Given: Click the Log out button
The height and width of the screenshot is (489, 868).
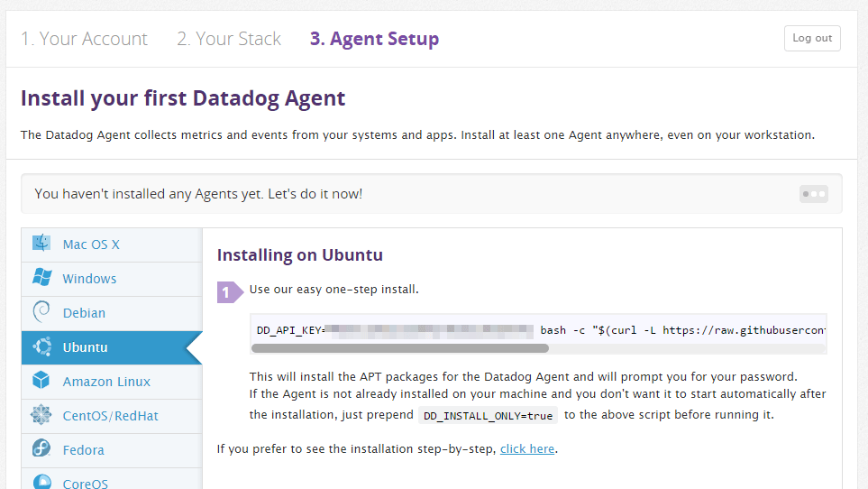Looking at the screenshot, I should coord(812,38).
